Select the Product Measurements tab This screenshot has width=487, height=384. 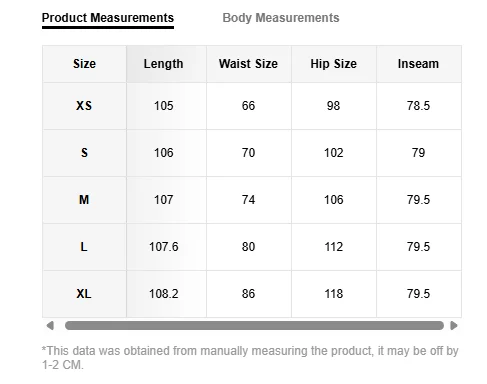pyautogui.click(x=108, y=18)
